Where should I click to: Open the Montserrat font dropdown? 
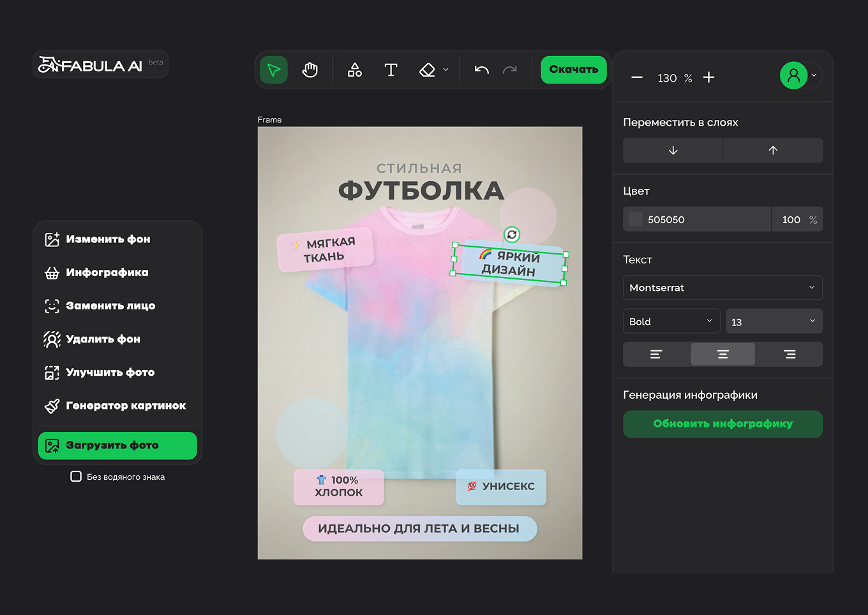point(722,288)
